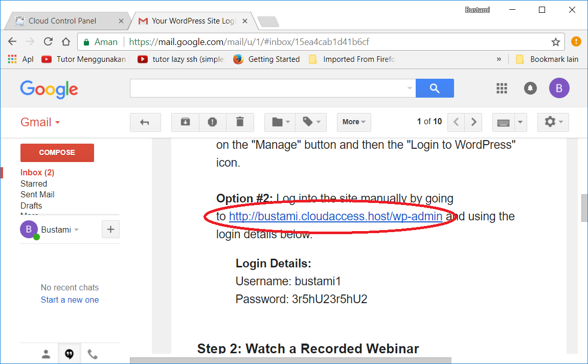588x364 pixels.
Task: Bookmark this page with the star
Action: coord(555,42)
